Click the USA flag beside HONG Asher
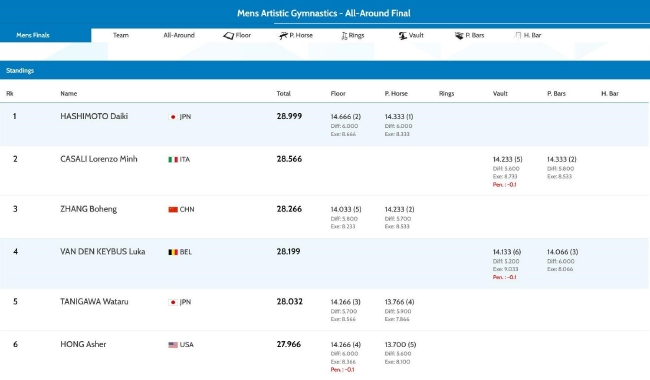650x380 pixels. click(x=173, y=345)
